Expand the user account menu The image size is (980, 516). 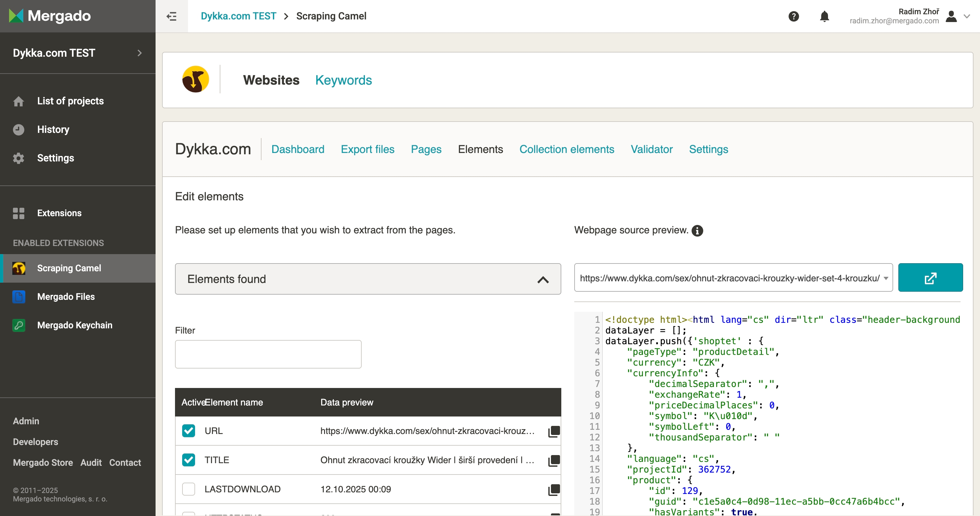tap(967, 16)
